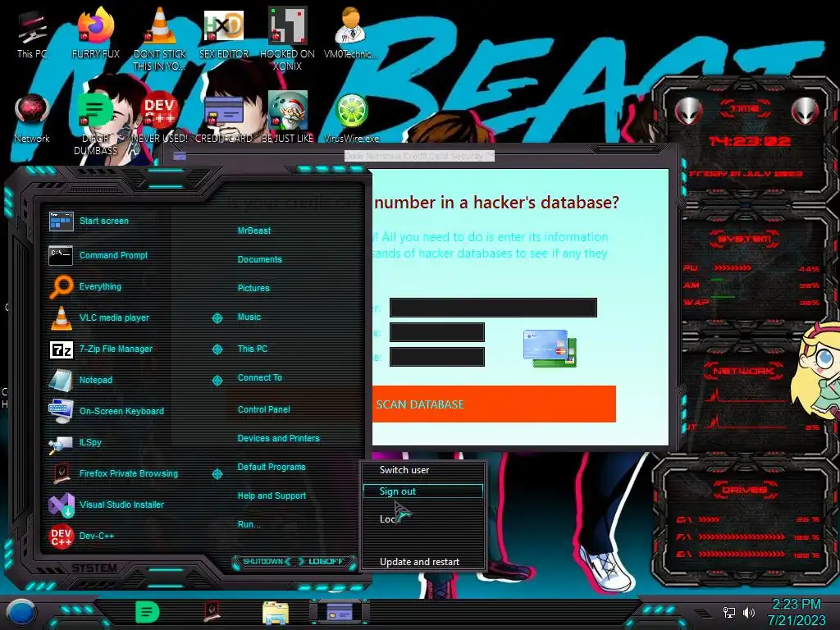Image resolution: width=840 pixels, height=630 pixels.
Task: Open the FURRY FUX Firefox desktop icon
Action: 96,34
